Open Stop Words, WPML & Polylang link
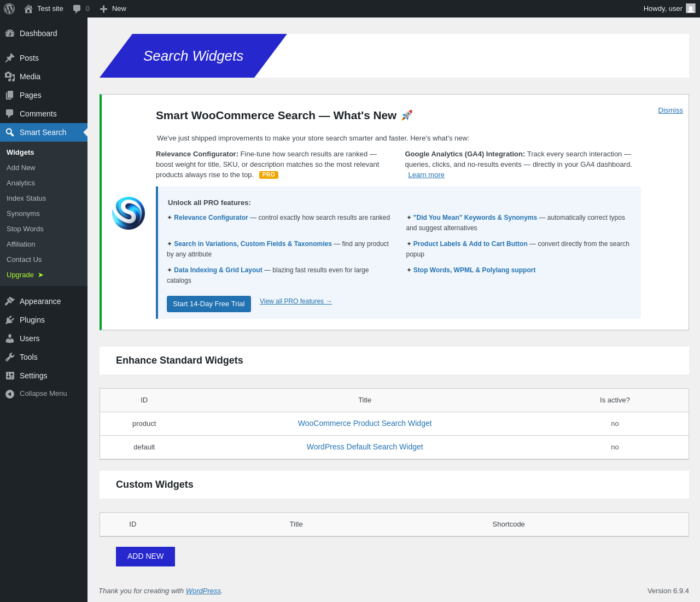 click(475, 270)
